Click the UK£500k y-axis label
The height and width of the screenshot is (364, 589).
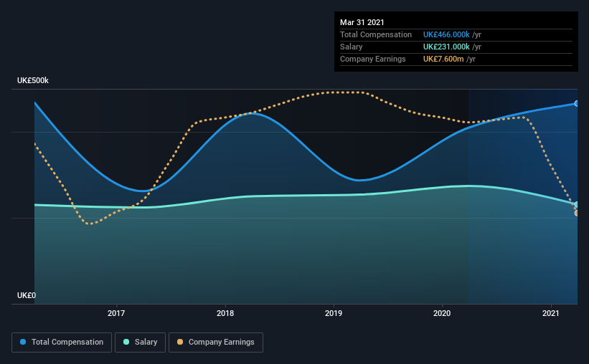(x=33, y=81)
